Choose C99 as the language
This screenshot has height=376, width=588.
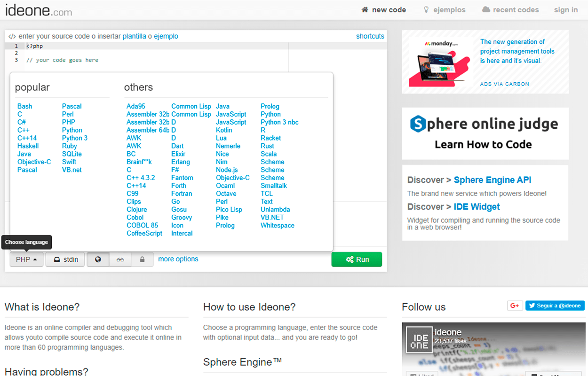[133, 194]
